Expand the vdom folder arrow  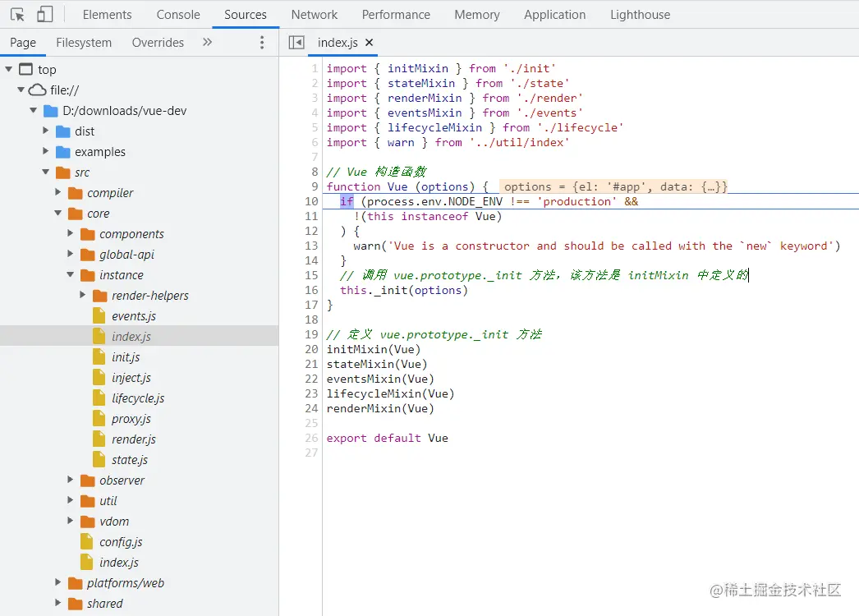tap(70, 521)
